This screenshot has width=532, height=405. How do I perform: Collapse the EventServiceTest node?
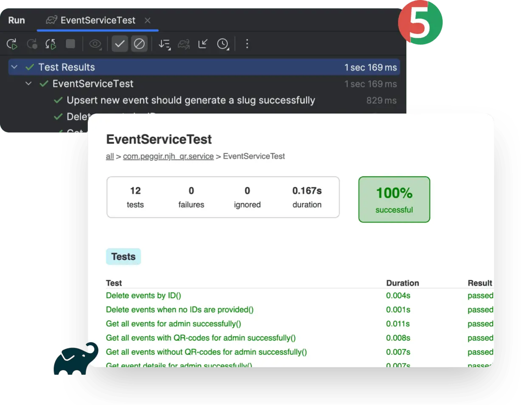click(x=28, y=84)
